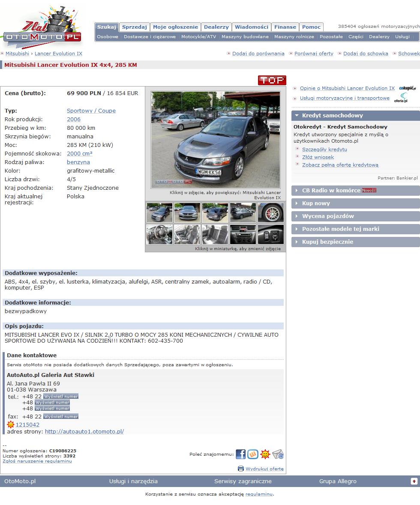Open the Sprzedaj tab

click(x=135, y=27)
